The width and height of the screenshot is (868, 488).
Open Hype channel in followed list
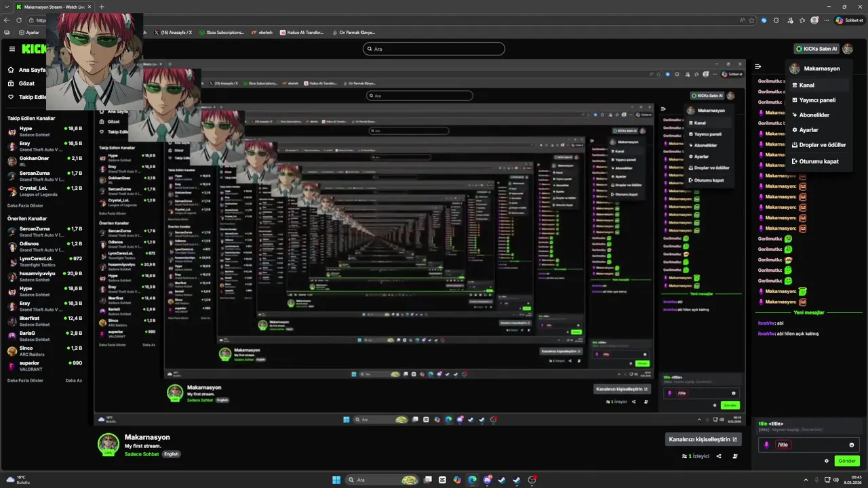click(x=45, y=131)
